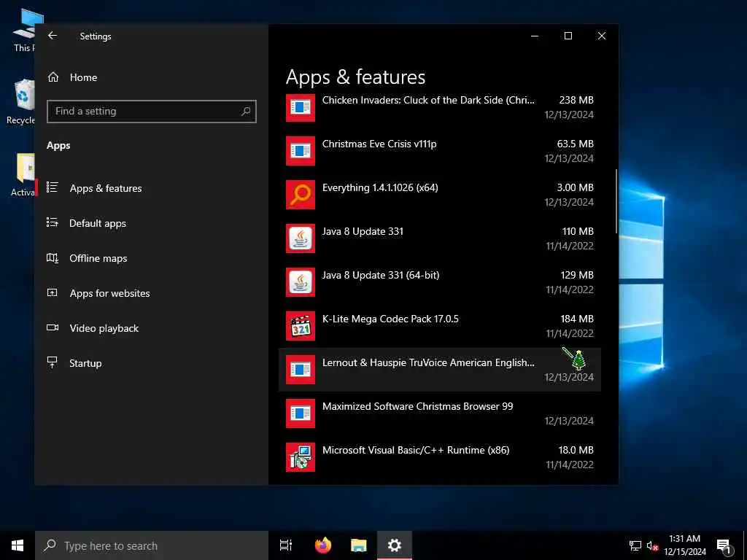Open the Default apps page

[152, 223]
